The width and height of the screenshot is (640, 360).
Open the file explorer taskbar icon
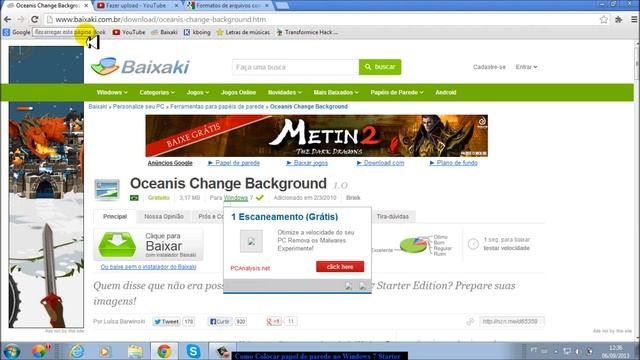[x=135, y=351]
